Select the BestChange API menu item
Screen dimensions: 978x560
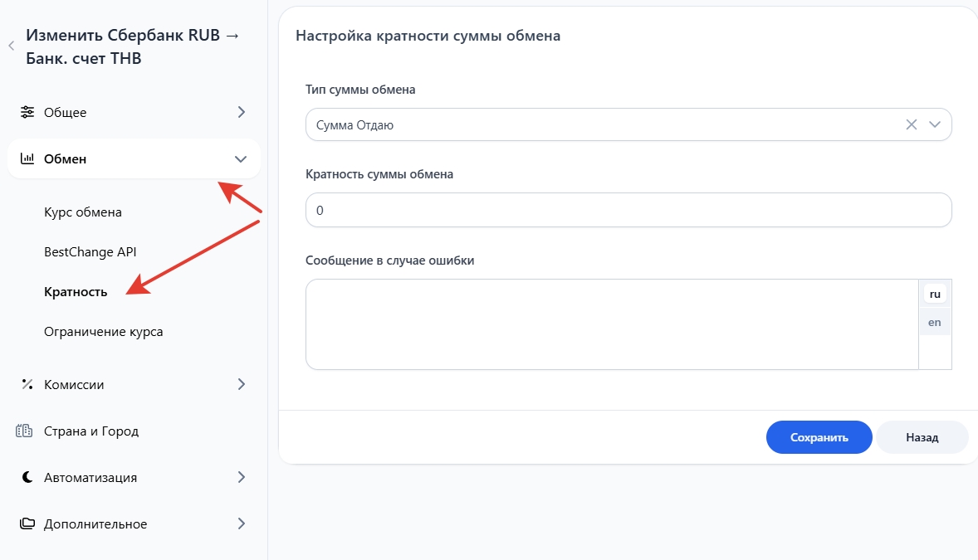[90, 251]
